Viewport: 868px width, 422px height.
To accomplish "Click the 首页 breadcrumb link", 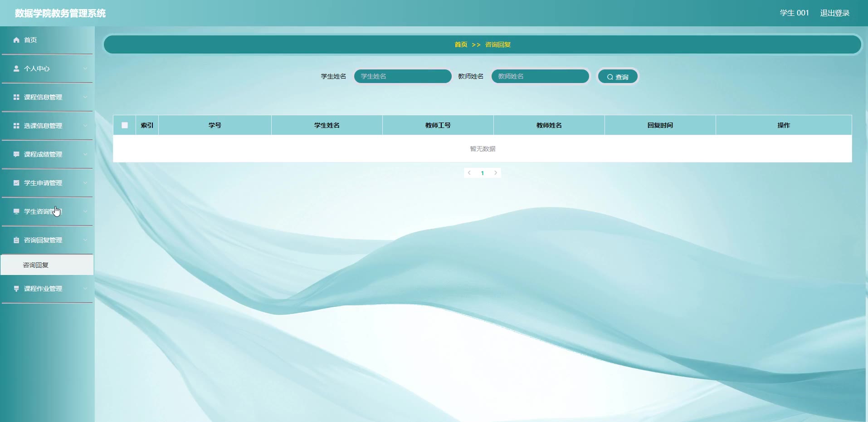I will [x=461, y=44].
